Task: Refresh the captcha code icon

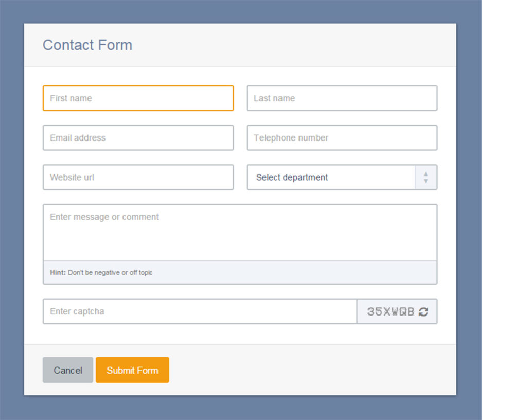Action: 424,312
